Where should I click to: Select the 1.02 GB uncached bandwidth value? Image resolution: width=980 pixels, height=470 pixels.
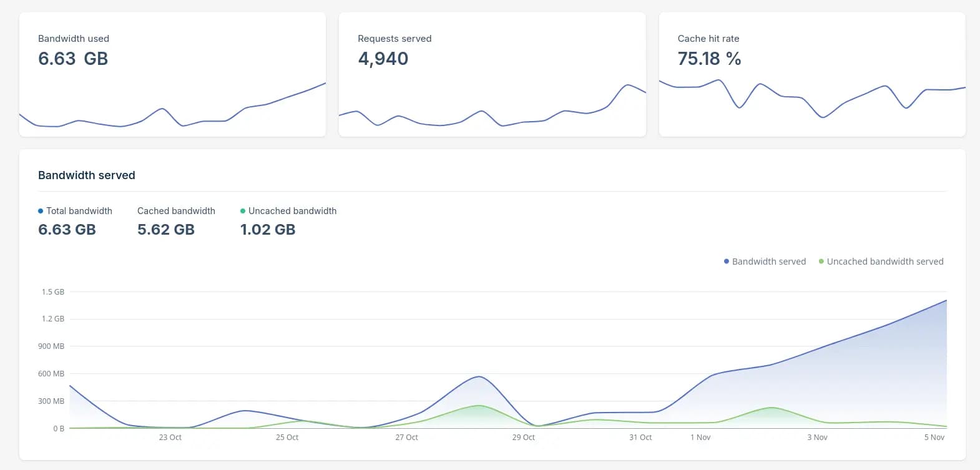click(268, 230)
